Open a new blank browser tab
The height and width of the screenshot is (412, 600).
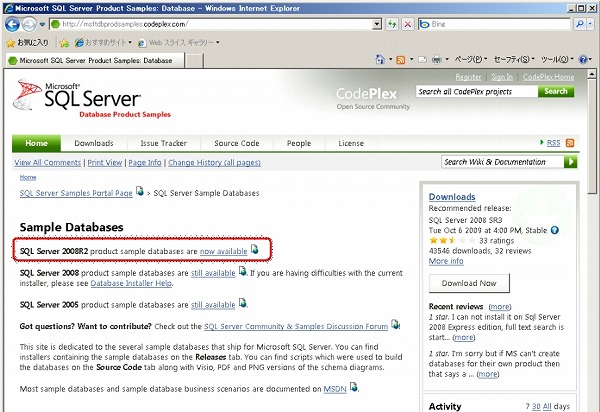[x=194, y=60]
